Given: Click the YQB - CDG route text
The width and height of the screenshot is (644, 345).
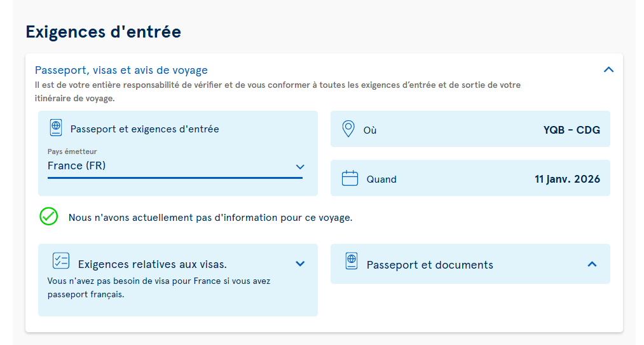Looking at the screenshot, I should (x=572, y=130).
